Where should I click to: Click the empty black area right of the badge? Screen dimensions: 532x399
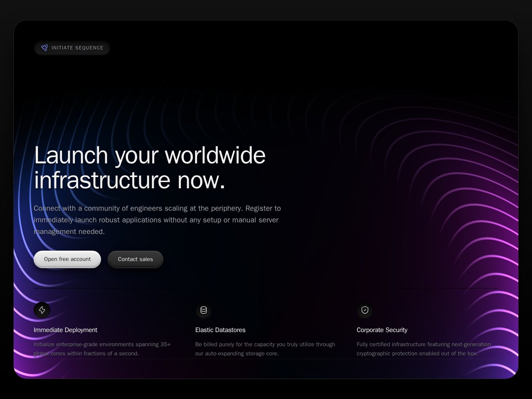point(291,48)
